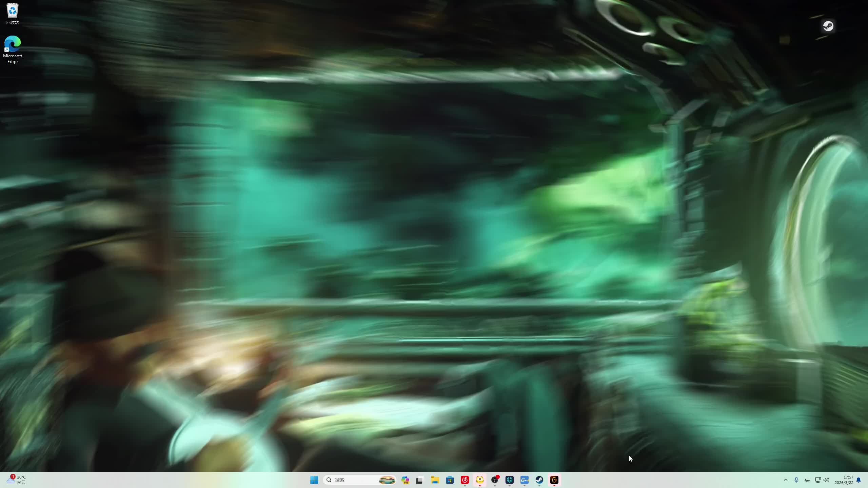The height and width of the screenshot is (488, 868).
Task: Open OBS Studio from taskbar
Action: coord(495,480)
